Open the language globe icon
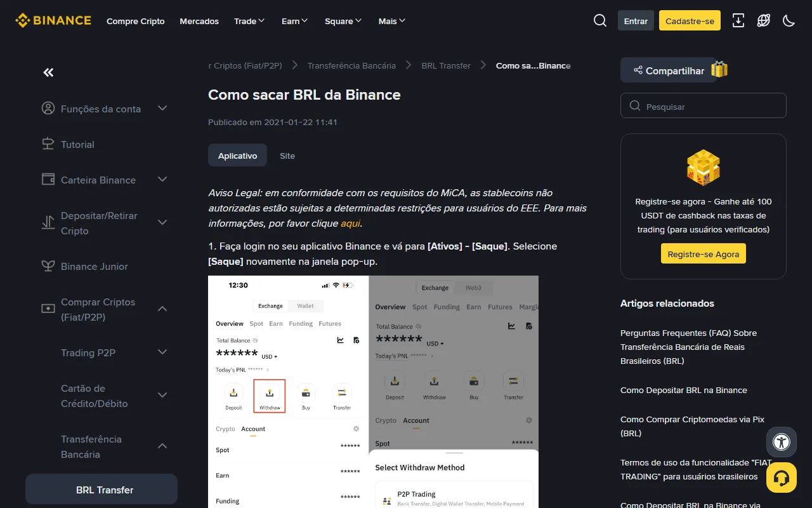The width and height of the screenshot is (812, 508). 764,20
